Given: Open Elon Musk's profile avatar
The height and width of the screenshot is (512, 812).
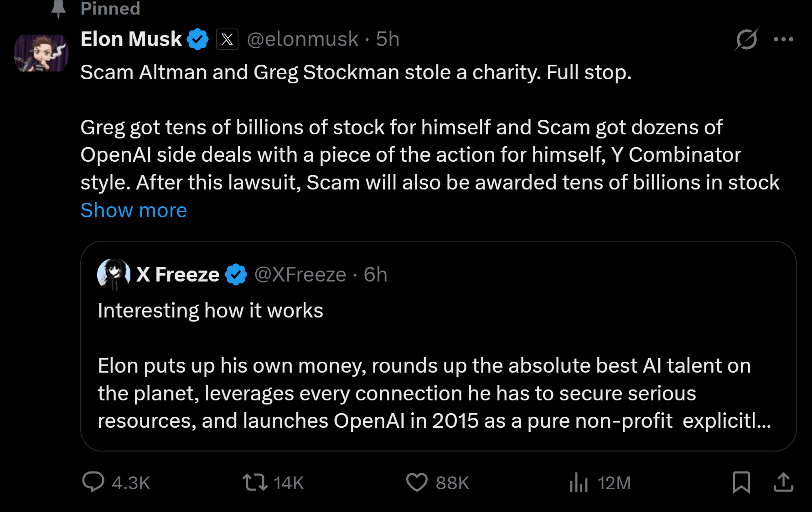Looking at the screenshot, I should pos(41,53).
